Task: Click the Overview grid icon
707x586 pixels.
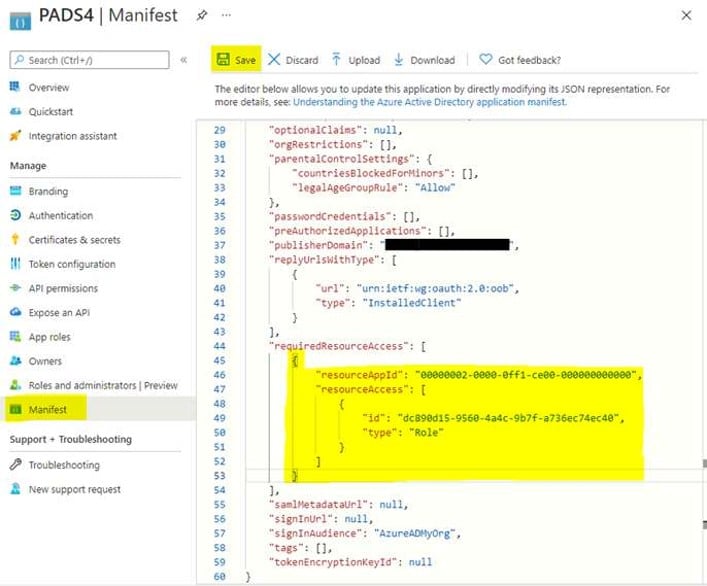Action: coord(15,87)
